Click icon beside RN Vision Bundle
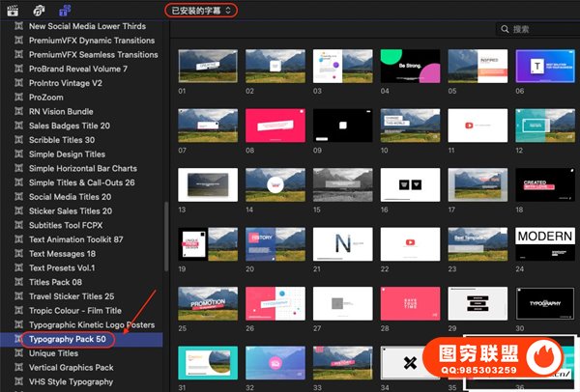This screenshot has width=580, height=392. tap(20, 111)
